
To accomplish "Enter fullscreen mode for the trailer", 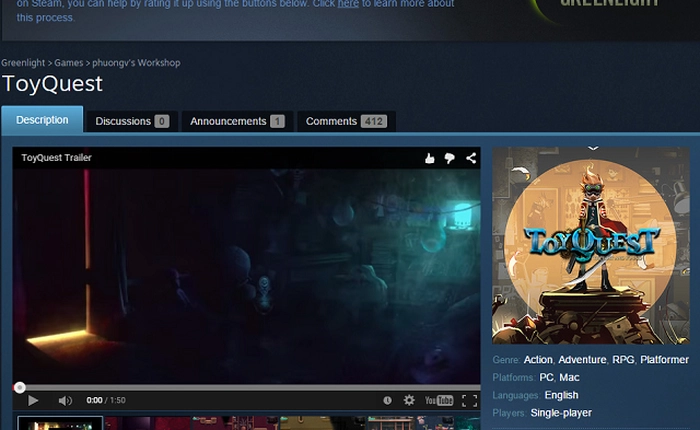I will [469, 401].
